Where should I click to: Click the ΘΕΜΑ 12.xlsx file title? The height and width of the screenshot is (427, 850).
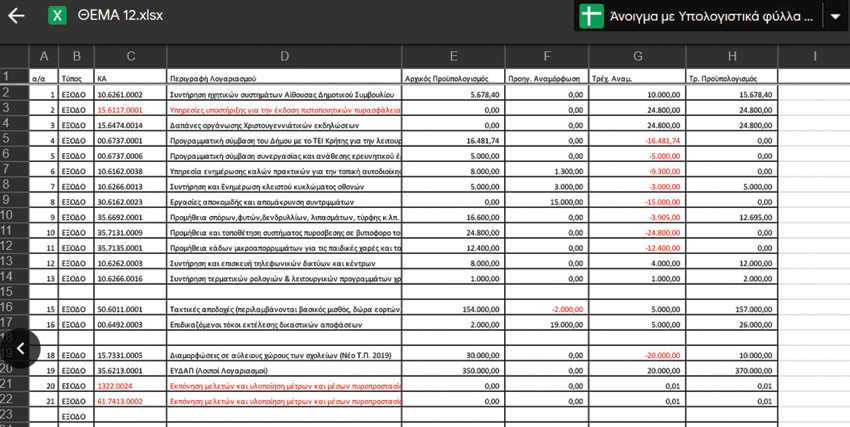[x=120, y=17]
